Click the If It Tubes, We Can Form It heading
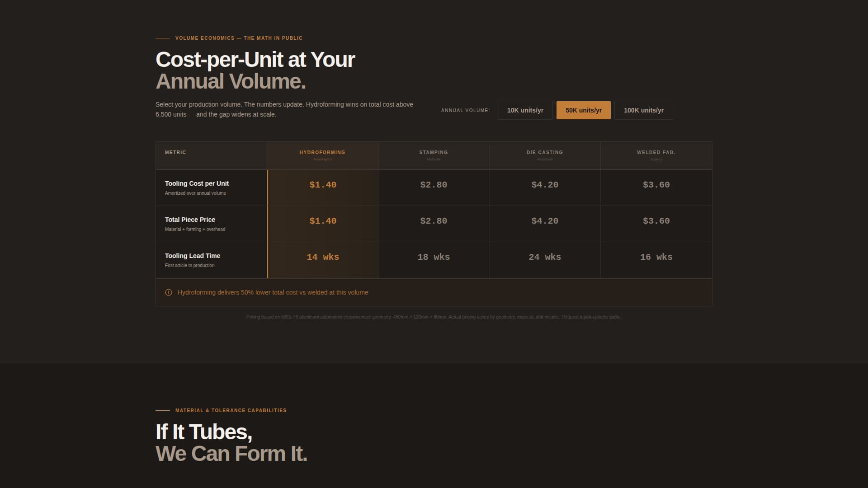 [x=231, y=443]
